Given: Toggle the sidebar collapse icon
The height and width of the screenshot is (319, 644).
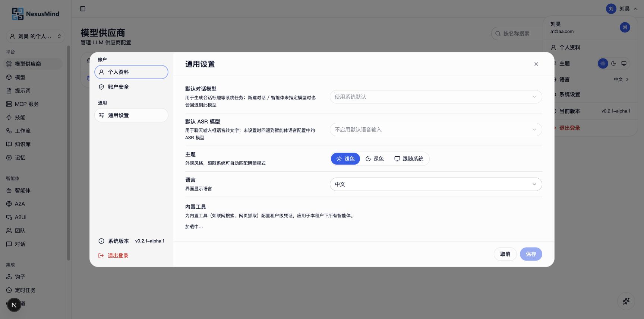Looking at the screenshot, I should [83, 9].
